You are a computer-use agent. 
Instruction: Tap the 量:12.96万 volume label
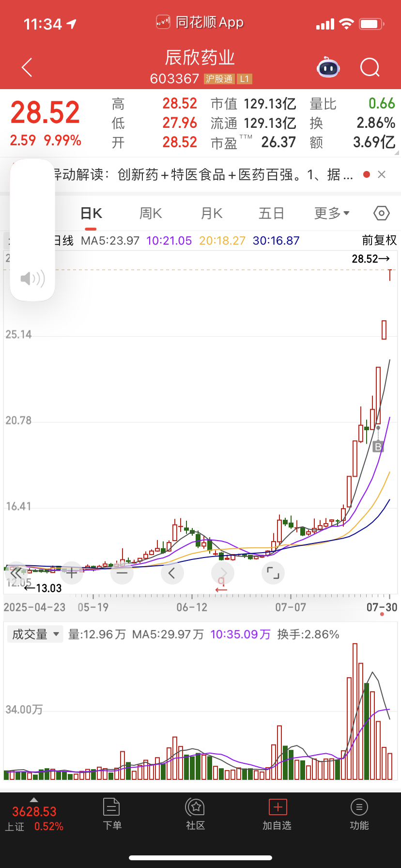[x=97, y=635]
